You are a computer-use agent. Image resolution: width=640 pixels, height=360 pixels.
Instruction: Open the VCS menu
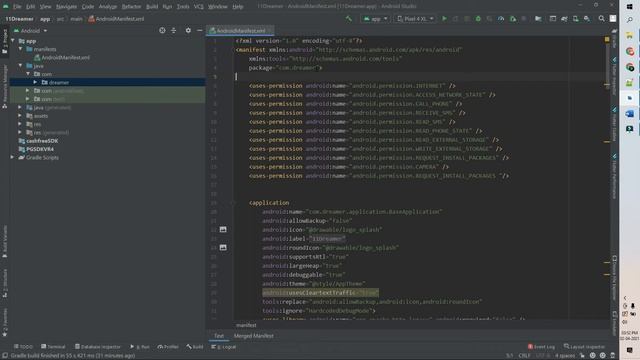pos(198,7)
